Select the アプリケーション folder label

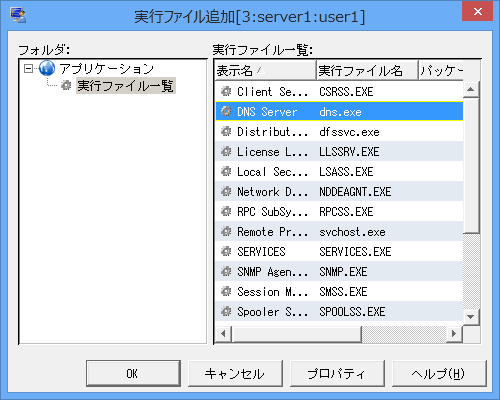coord(106,69)
